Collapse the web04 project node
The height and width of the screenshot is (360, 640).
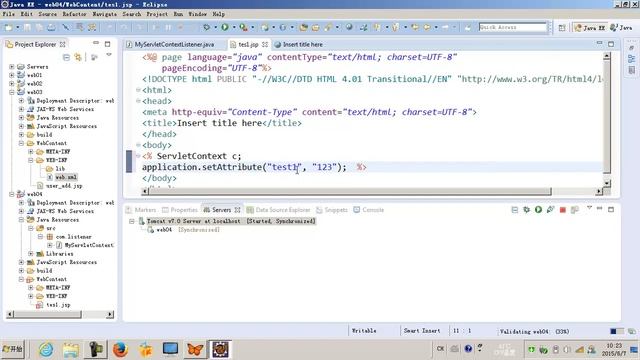pyautogui.click(x=12, y=194)
